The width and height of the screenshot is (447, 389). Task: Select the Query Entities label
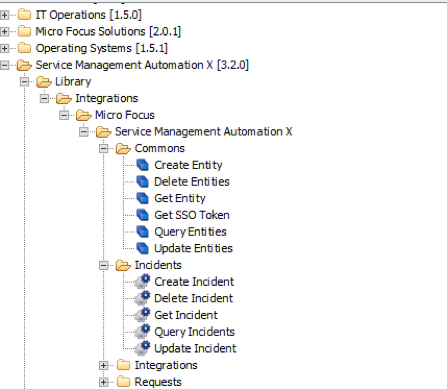190,232
